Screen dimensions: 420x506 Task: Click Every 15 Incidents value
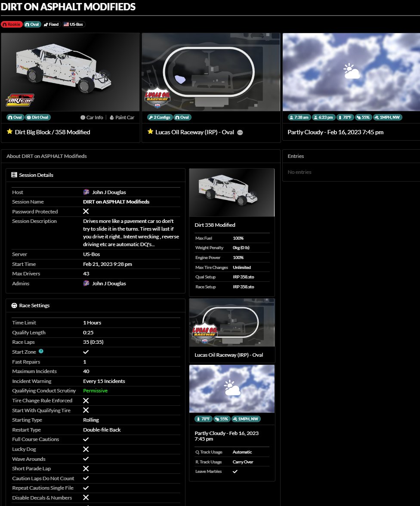click(104, 381)
